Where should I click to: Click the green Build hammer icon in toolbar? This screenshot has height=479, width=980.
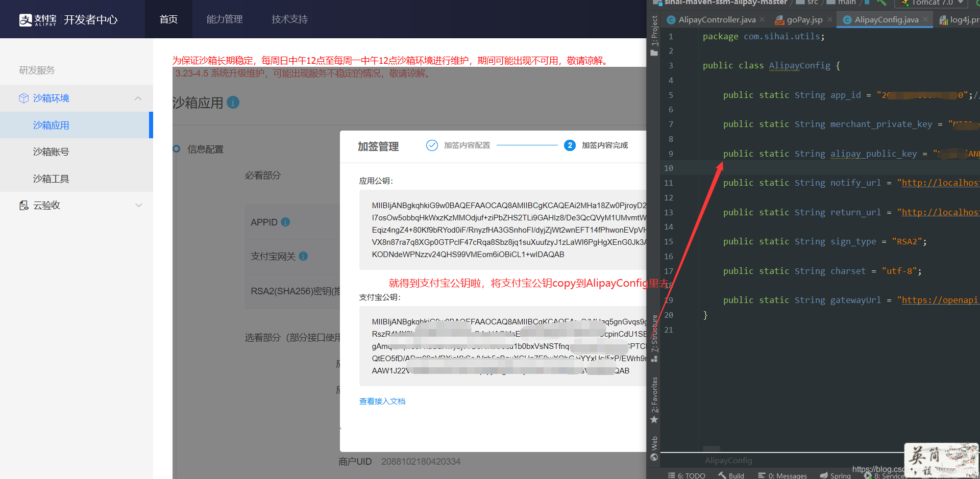881,3
